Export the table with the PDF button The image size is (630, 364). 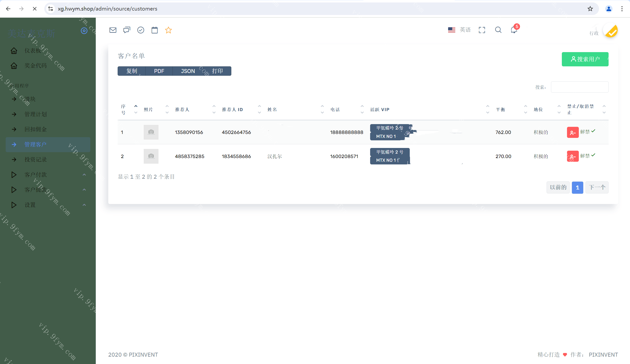(159, 71)
